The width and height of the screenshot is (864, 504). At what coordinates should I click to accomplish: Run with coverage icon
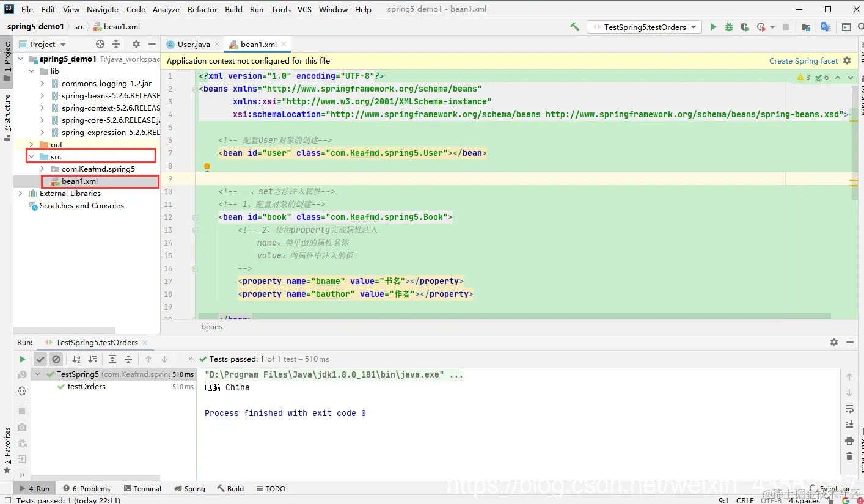744,27
